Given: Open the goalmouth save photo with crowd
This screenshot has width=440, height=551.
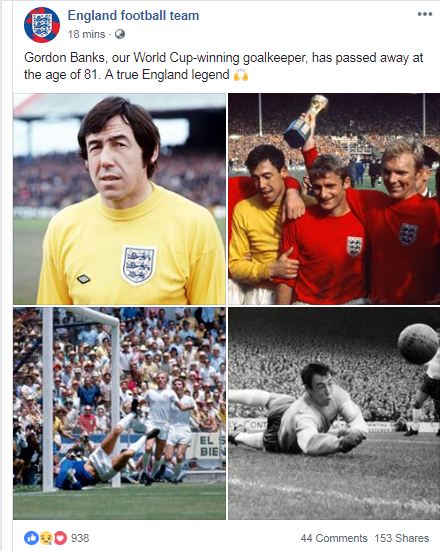Looking at the screenshot, I should (x=119, y=413).
